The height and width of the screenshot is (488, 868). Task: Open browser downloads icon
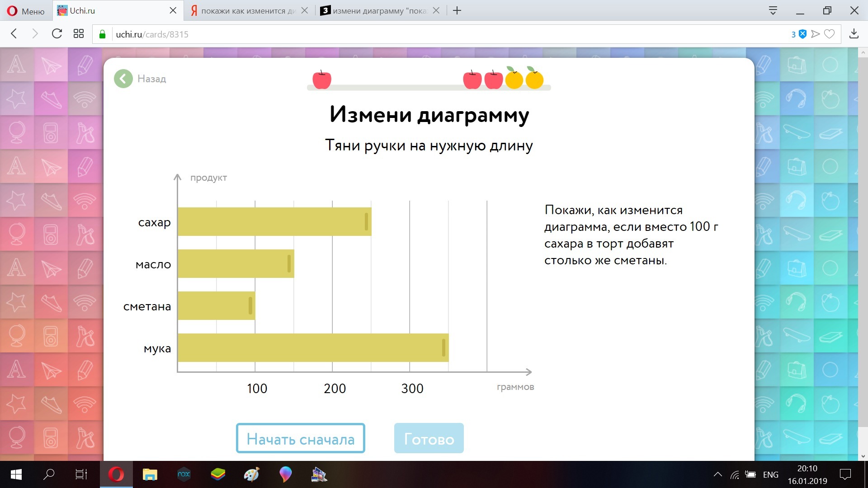pos(854,34)
